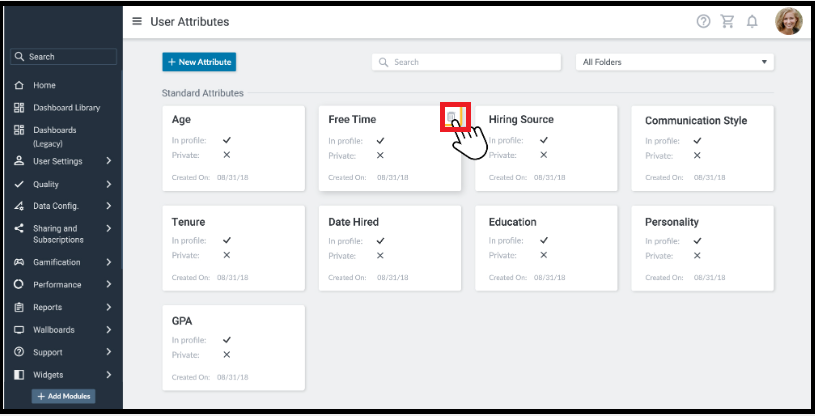815x416 pixels.
Task: Open the Hiring Source attribute card
Action: coord(546,148)
